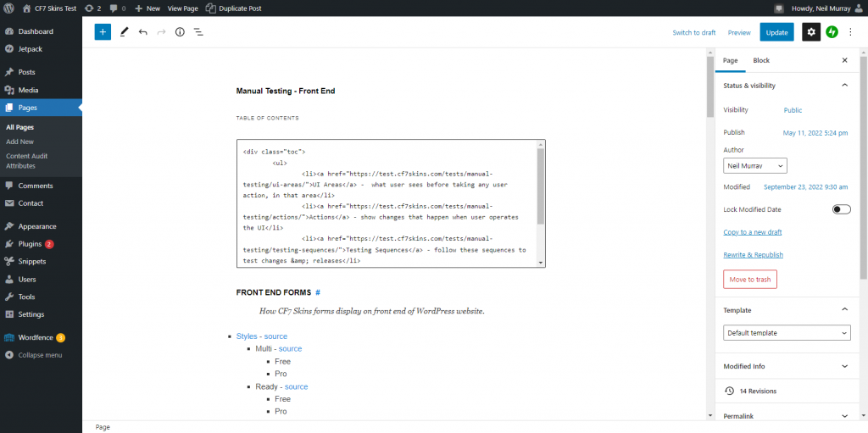Click the blue block inserter plus button
The image size is (868, 433).
[103, 32]
